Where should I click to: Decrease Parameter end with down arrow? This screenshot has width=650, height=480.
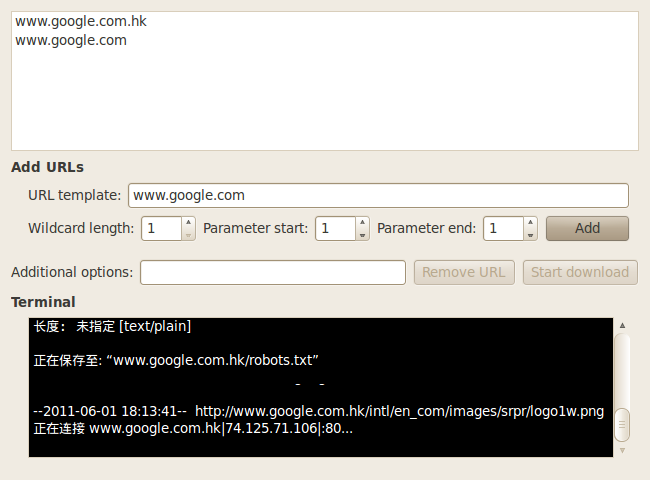pos(530,235)
